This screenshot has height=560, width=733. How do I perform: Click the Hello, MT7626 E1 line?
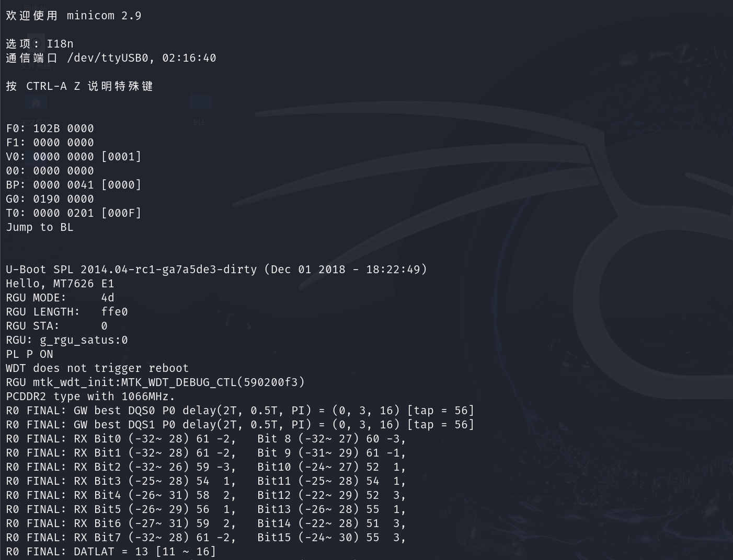point(60,284)
